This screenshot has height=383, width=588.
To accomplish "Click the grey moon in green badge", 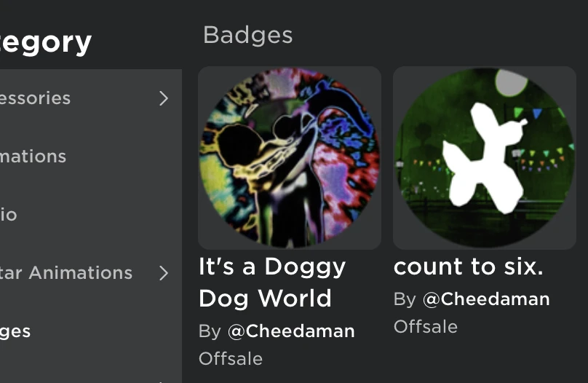I will point(511,82).
